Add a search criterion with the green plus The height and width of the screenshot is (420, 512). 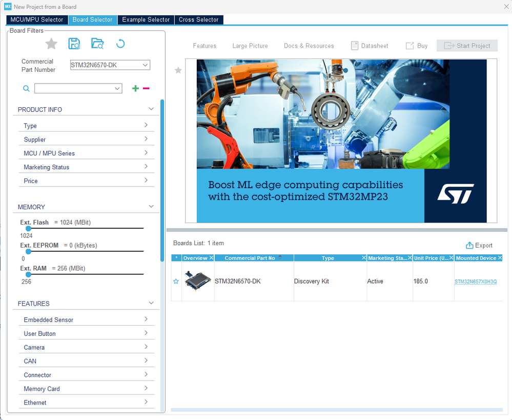(135, 88)
